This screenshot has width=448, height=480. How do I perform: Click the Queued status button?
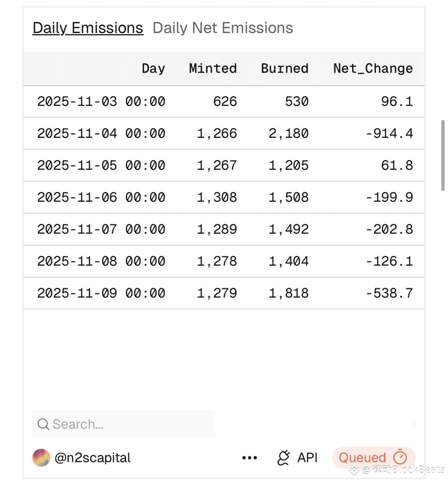(363, 458)
